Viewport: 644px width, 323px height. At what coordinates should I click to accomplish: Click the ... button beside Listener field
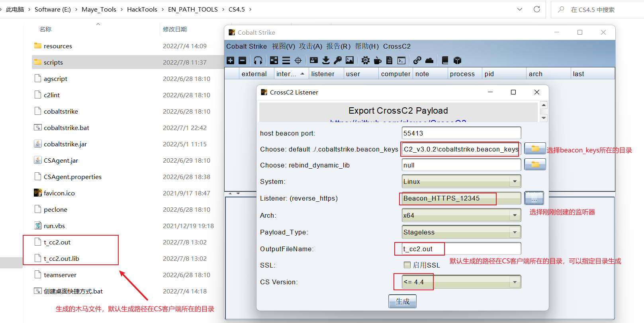point(534,198)
